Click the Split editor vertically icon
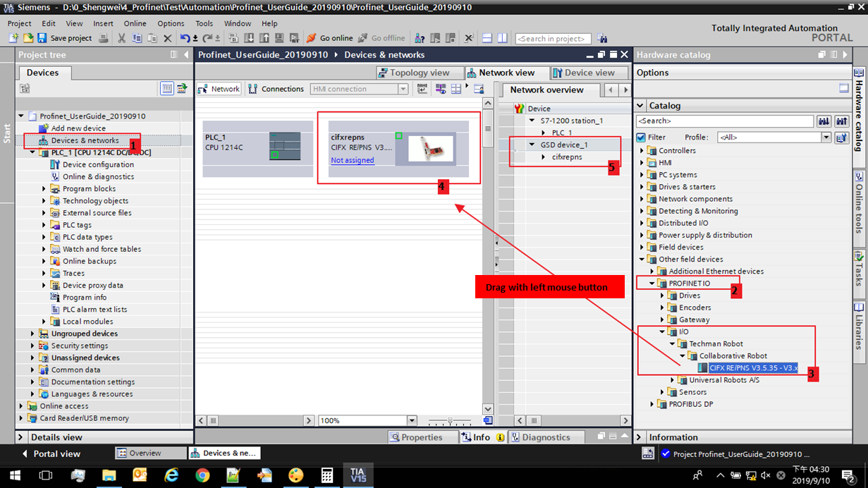The image size is (868, 488). [x=502, y=38]
